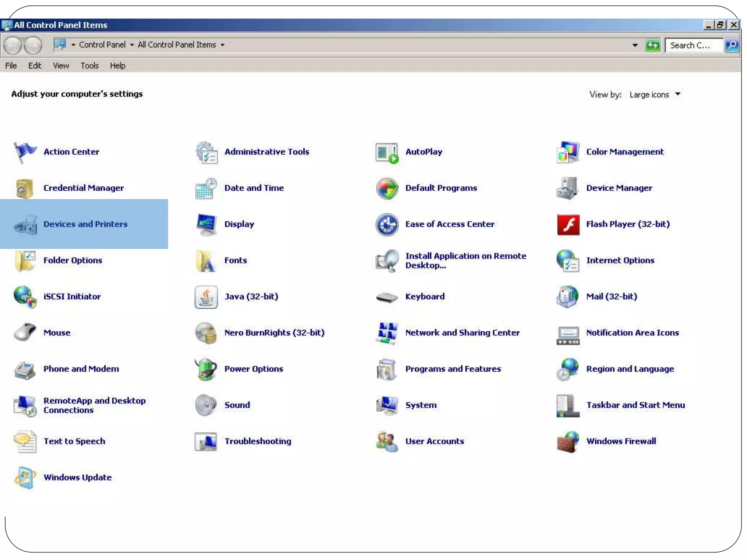This screenshot has height=560, width=747.
Task: Open the address bar history dropdown
Action: [635, 45]
